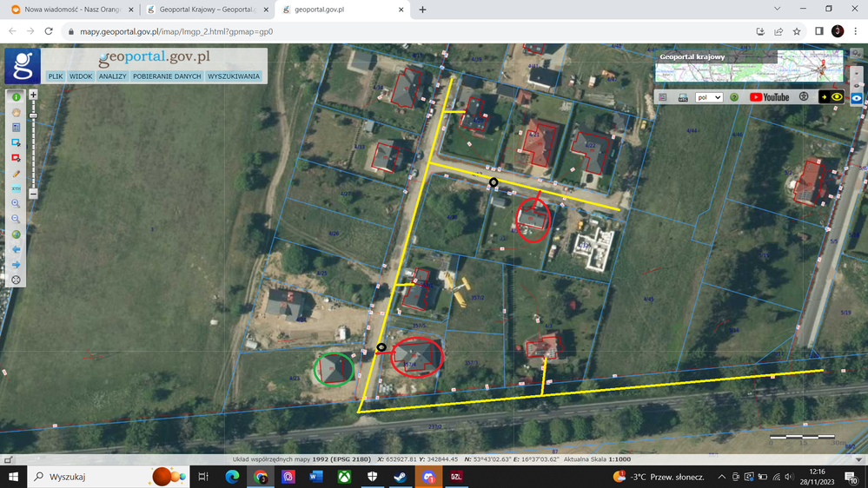
Task: Open the green help question mark
Action: coord(734,97)
